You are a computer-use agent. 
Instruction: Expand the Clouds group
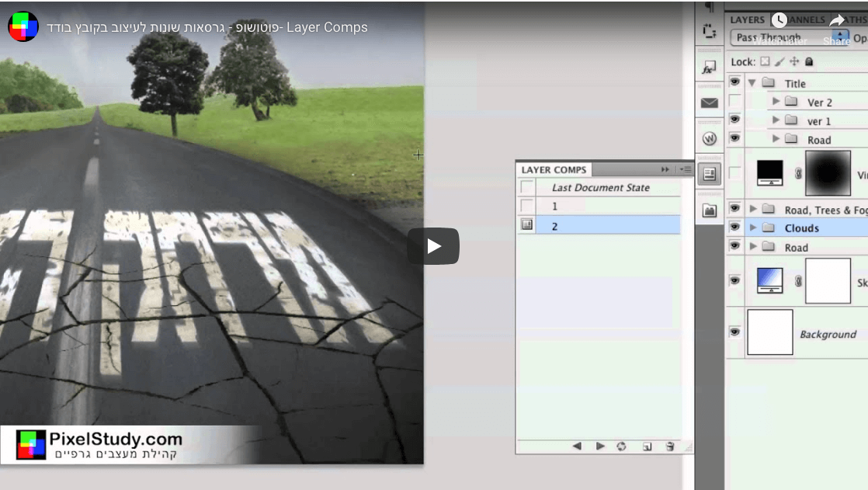tap(753, 228)
